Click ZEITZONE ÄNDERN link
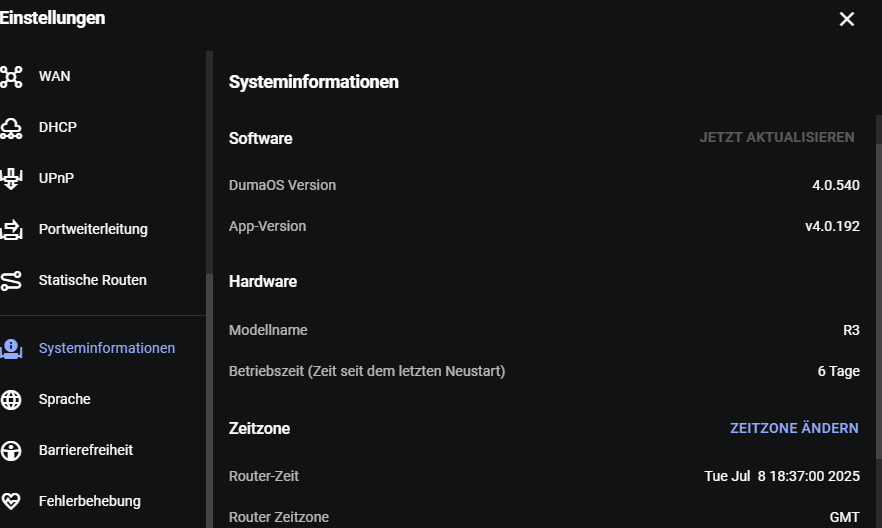Image resolution: width=882 pixels, height=528 pixels. point(794,428)
